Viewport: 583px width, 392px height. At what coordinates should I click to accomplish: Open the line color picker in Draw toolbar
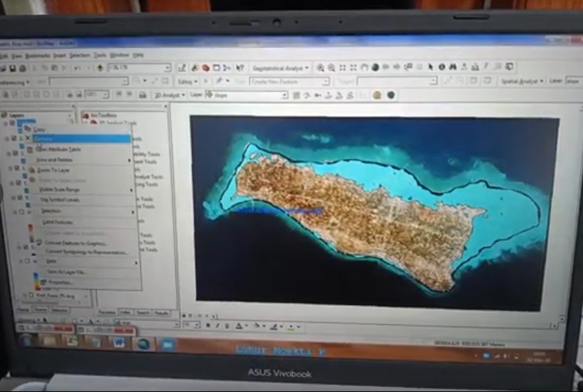coord(276,326)
